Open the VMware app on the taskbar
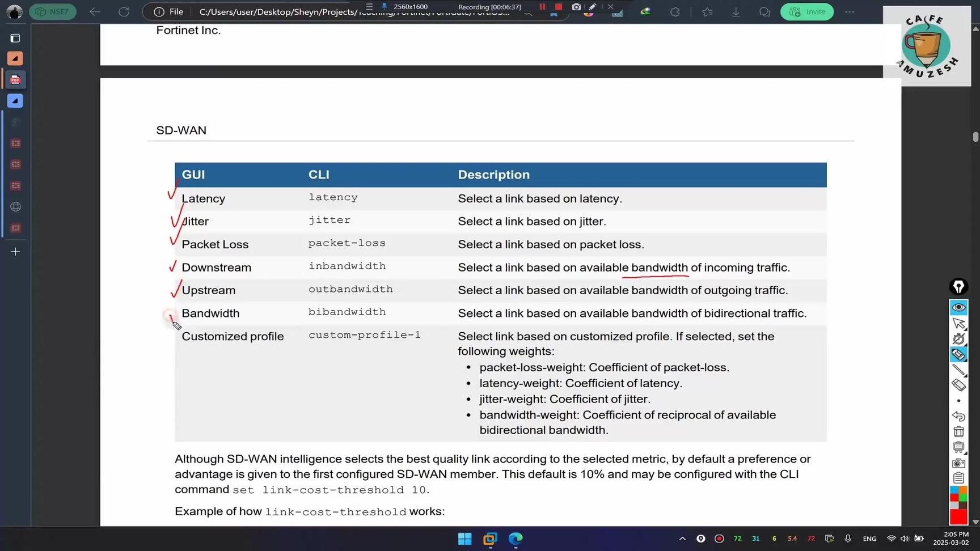The width and height of the screenshot is (980, 551). tap(490, 539)
